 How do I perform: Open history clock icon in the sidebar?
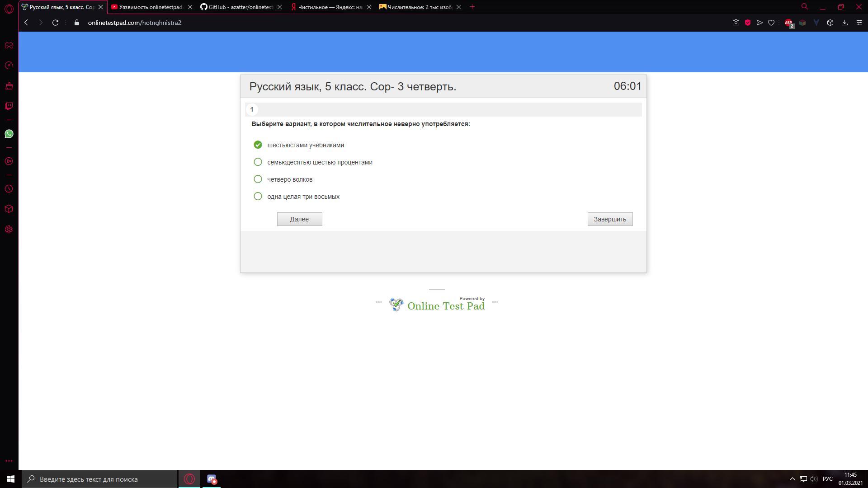[x=9, y=189]
